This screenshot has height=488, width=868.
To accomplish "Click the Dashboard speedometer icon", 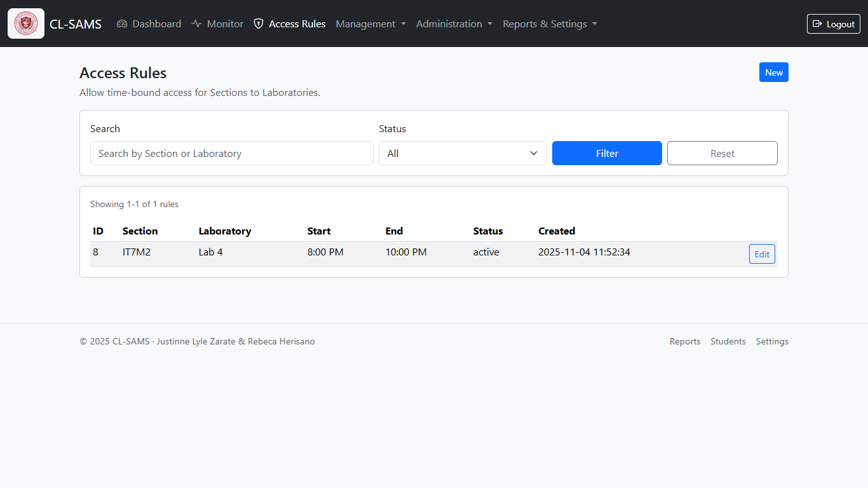I will coord(122,24).
